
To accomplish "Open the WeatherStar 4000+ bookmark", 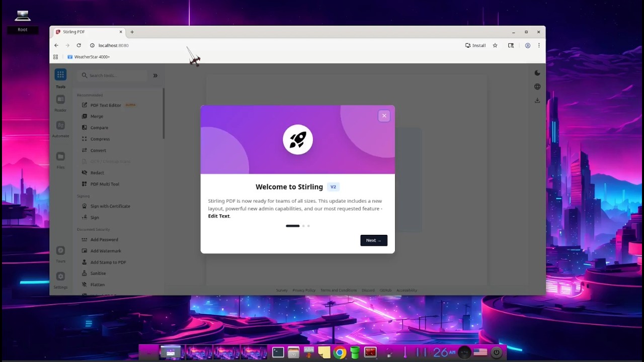I will coord(89,57).
